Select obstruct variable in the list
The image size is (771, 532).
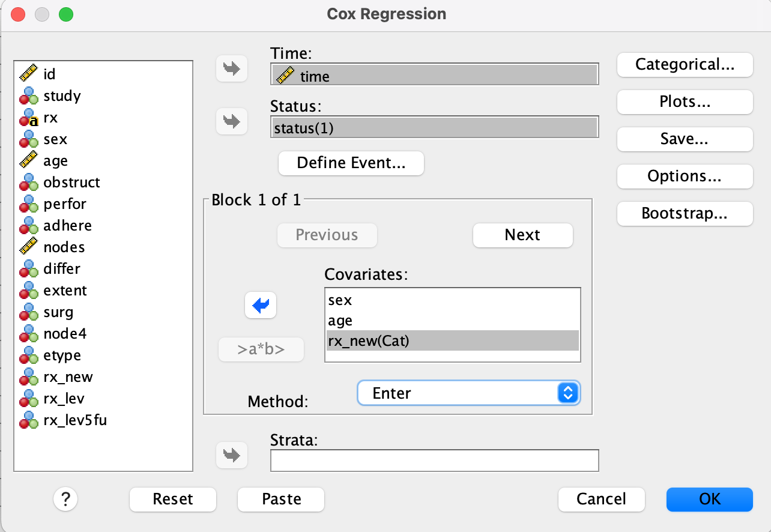click(x=71, y=183)
